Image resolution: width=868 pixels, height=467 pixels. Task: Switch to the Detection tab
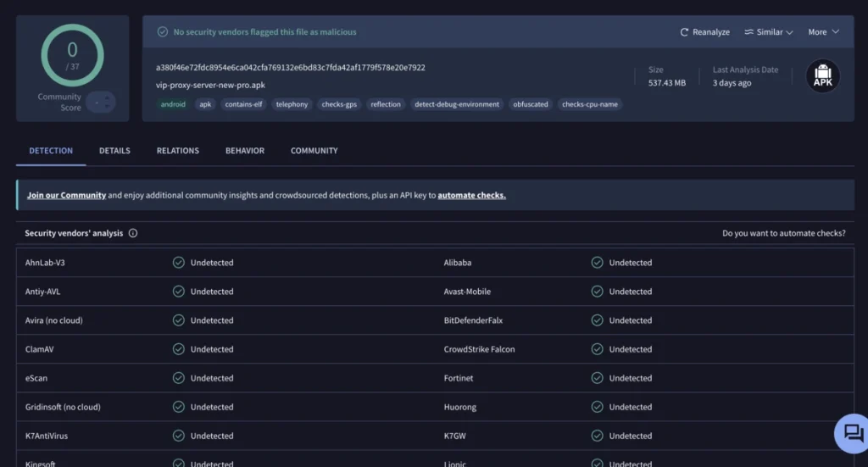pyautogui.click(x=51, y=151)
